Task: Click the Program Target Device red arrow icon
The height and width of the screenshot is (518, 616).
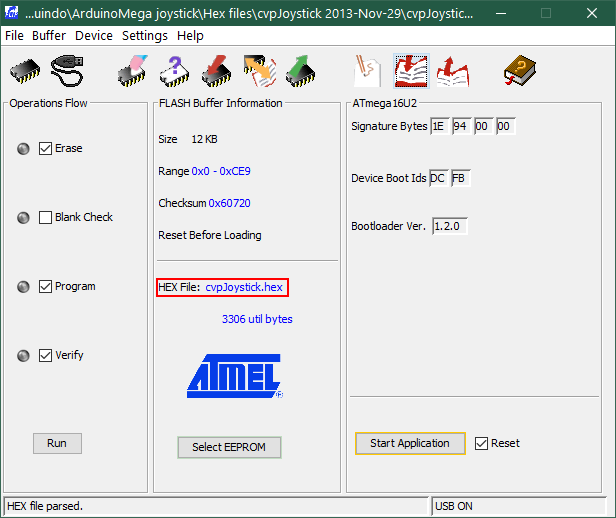Action: click(216, 71)
